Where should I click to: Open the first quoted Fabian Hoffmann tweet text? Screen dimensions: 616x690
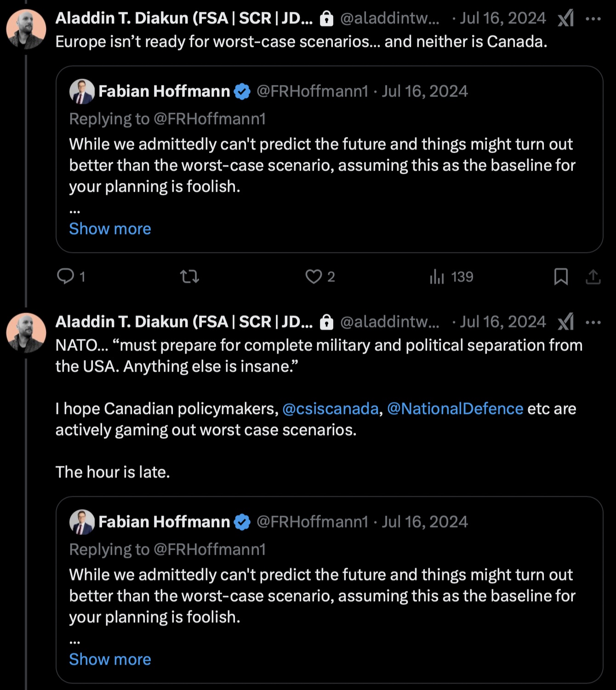coord(322,165)
